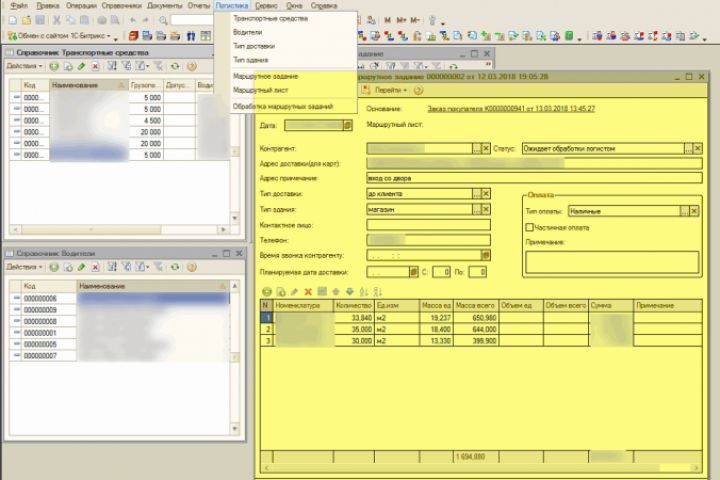
Task: Add new item in Транспортные средства window
Action: coord(54,67)
